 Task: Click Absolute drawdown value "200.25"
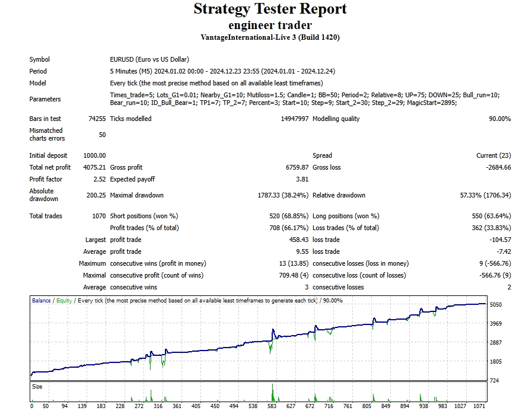96,195
